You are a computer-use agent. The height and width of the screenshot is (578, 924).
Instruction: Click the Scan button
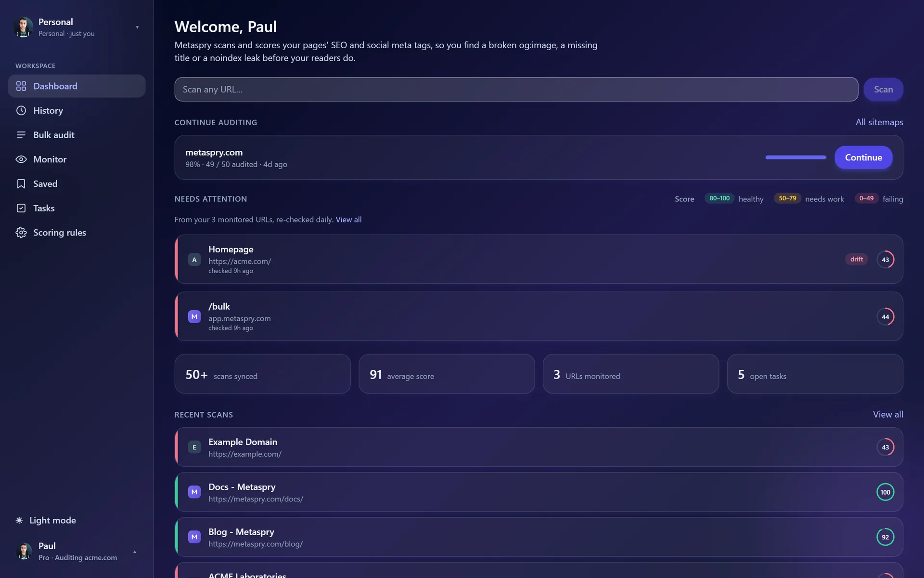[883, 90]
